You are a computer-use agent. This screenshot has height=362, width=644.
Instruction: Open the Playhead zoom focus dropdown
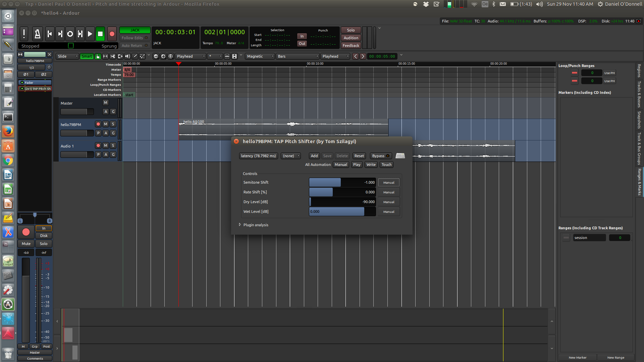(190, 56)
